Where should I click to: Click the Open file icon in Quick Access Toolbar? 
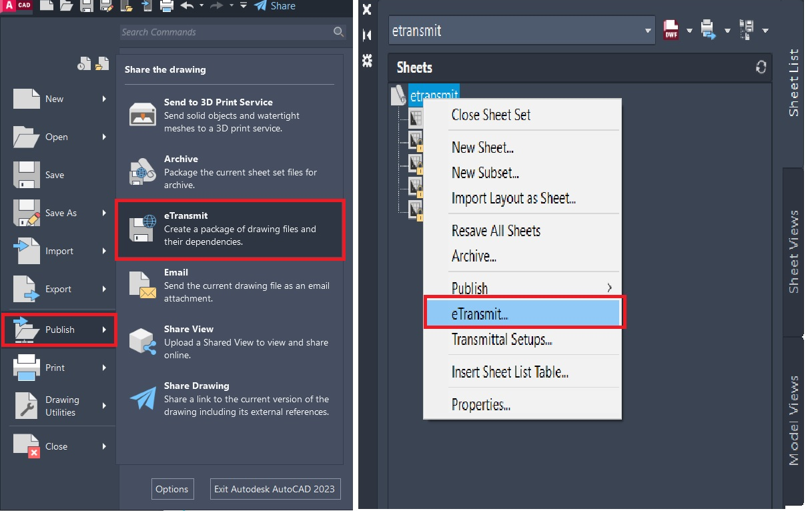pos(66,6)
